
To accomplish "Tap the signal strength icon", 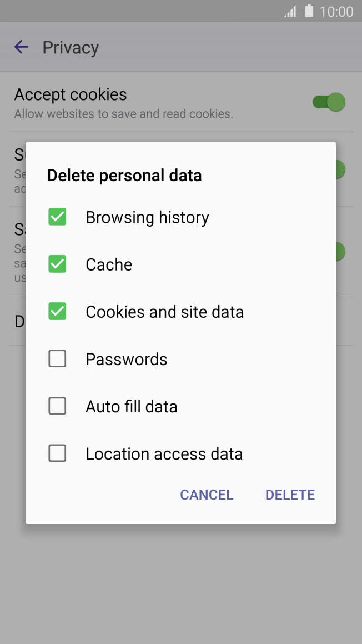I will point(289,11).
